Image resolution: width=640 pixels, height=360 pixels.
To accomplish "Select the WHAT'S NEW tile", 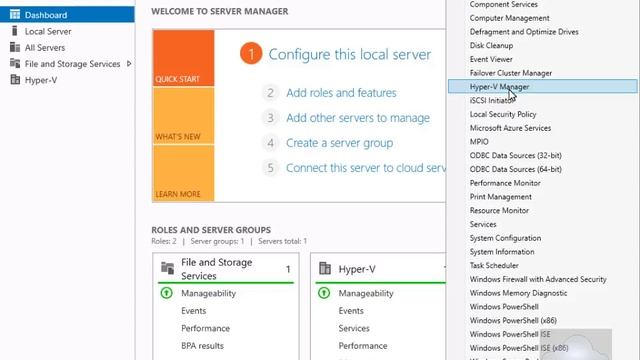I will point(184,116).
